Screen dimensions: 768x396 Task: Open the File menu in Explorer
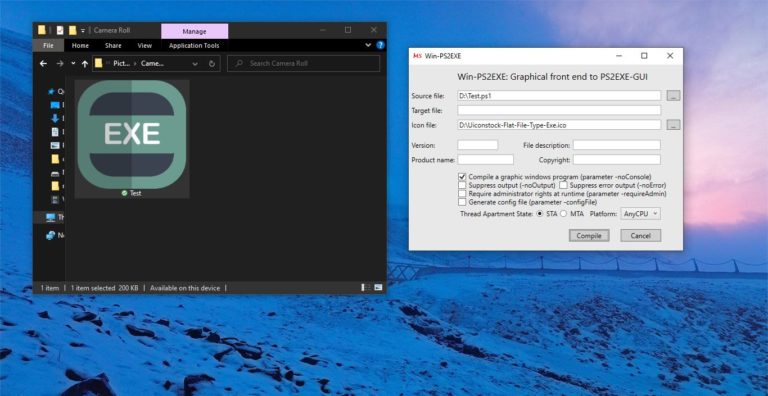[48, 46]
